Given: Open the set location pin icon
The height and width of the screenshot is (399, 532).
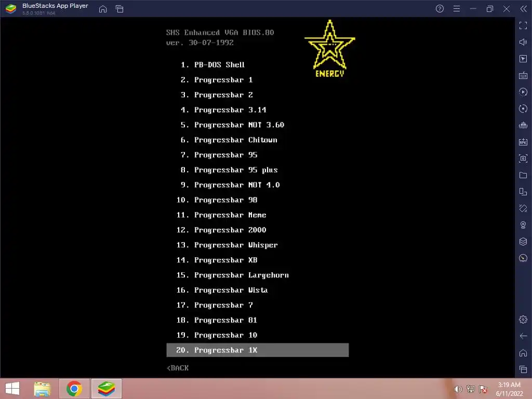Looking at the screenshot, I should [x=523, y=225].
